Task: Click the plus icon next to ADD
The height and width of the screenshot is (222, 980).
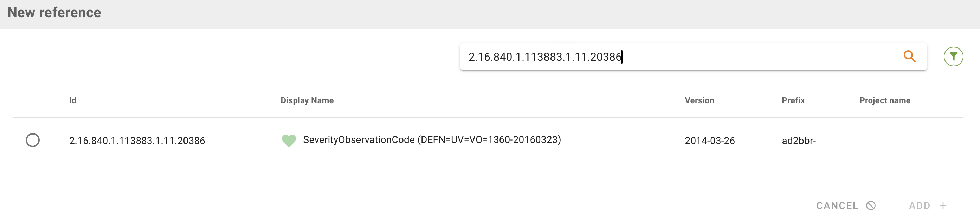Action: (x=943, y=205)
